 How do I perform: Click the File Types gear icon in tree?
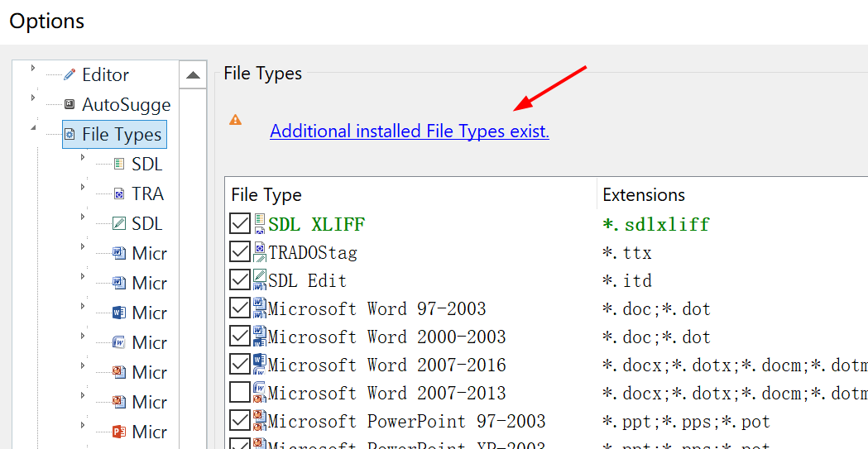click(70, 134)
